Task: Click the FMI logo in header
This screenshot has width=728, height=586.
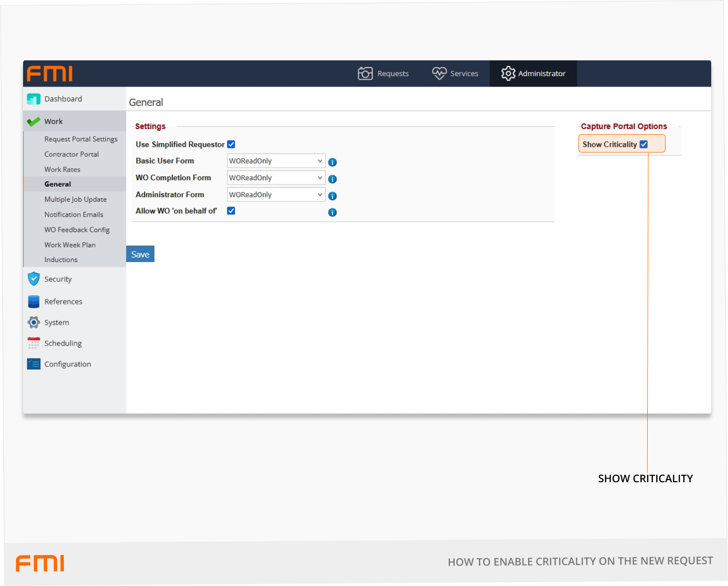Action: click(50, 74)
